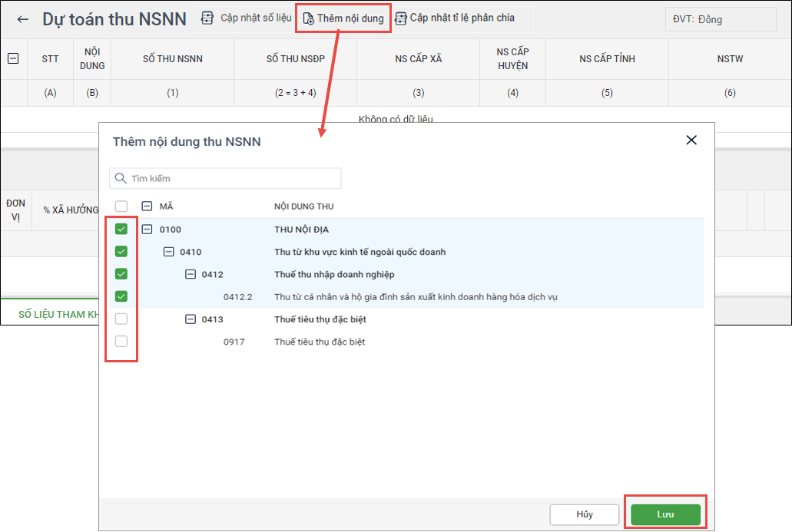
Task: Click the magnifier icon in search box
Action: point(120,178)
